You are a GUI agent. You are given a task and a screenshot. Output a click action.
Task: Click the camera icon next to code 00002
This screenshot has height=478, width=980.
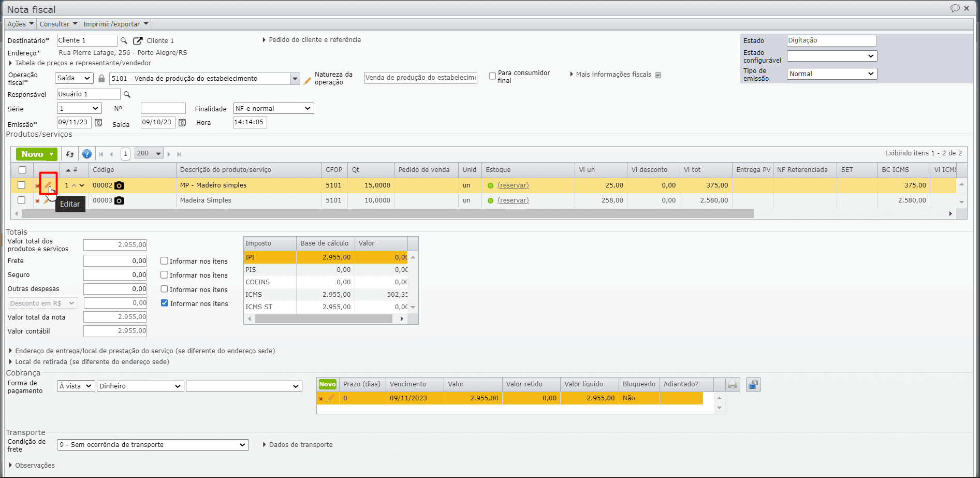(119, 185)
